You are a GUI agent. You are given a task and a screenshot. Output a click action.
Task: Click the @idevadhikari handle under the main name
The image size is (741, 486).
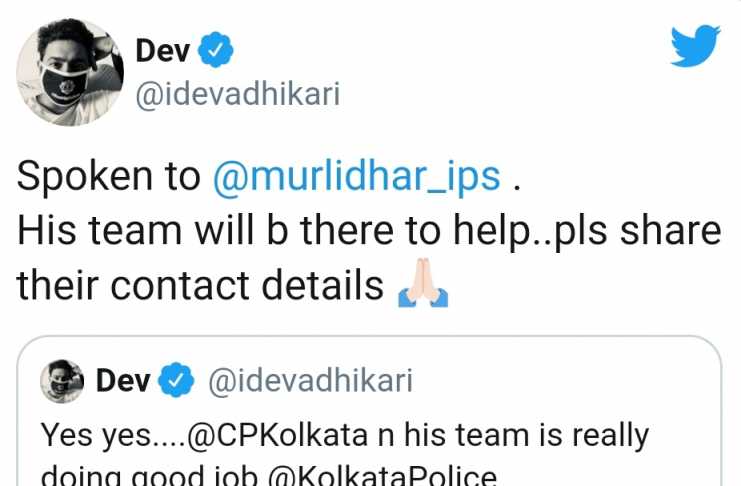click(238, 95)
